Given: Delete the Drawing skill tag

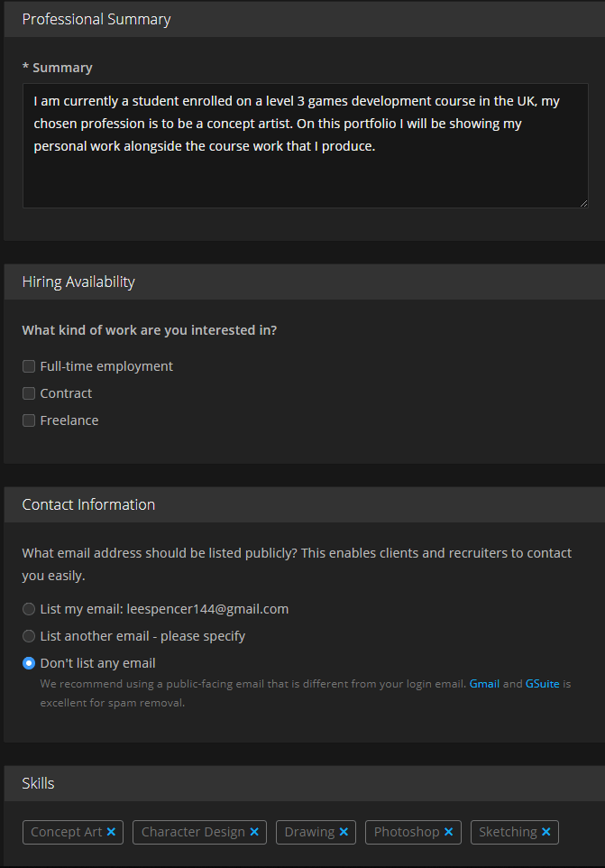Looking at the screenshot, I should 344,832.
